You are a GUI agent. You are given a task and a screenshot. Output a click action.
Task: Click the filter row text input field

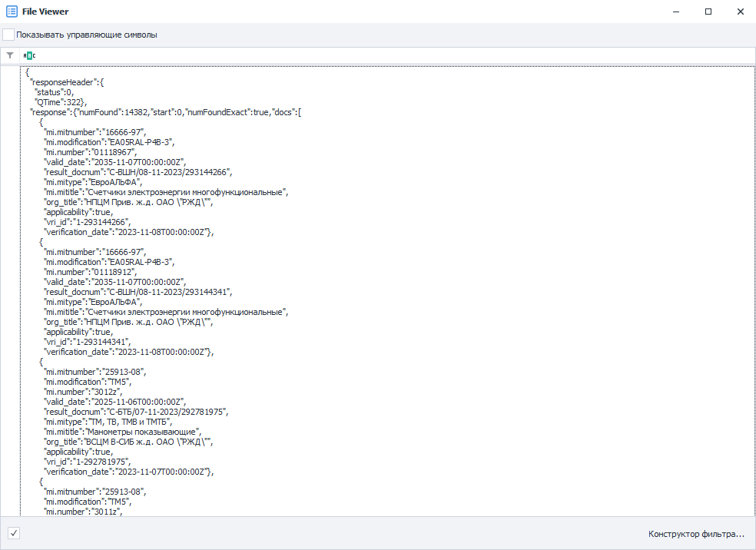[x=396, y=55]
